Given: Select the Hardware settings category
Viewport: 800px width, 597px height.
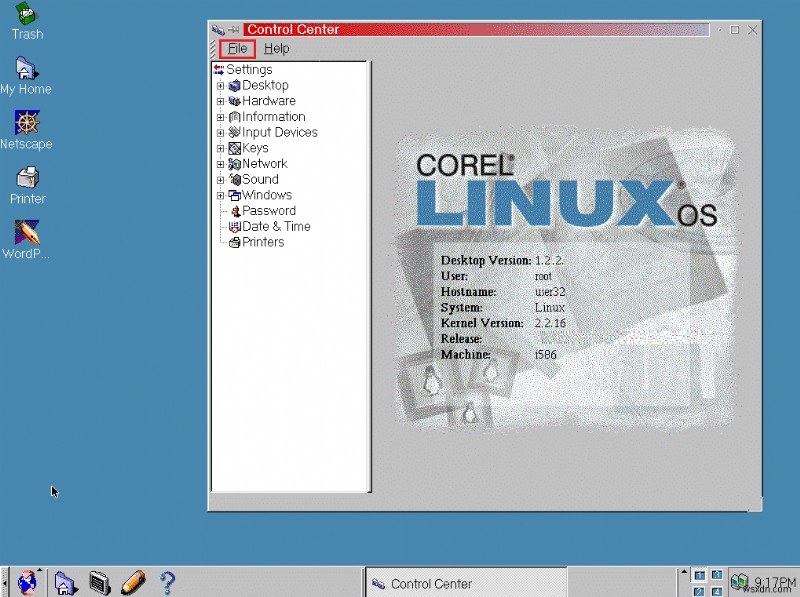Looking at the screenshot, I should [x=262, y=101].
